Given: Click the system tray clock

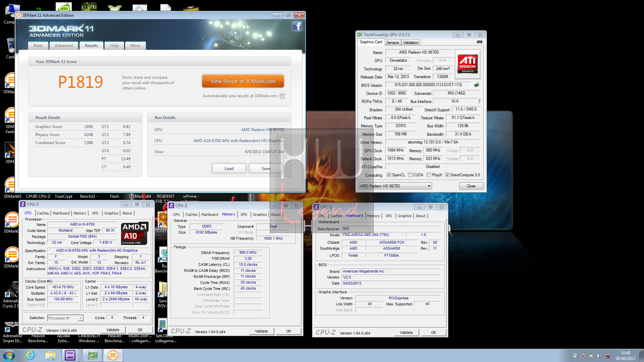Looking at the screenshot, I should tap(625, 356).
